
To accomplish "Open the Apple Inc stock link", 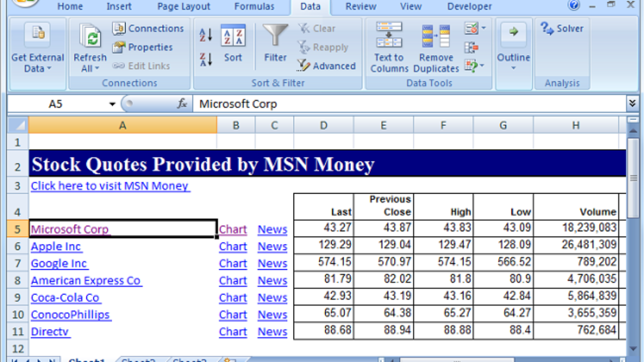I will (x=56, y=247).
